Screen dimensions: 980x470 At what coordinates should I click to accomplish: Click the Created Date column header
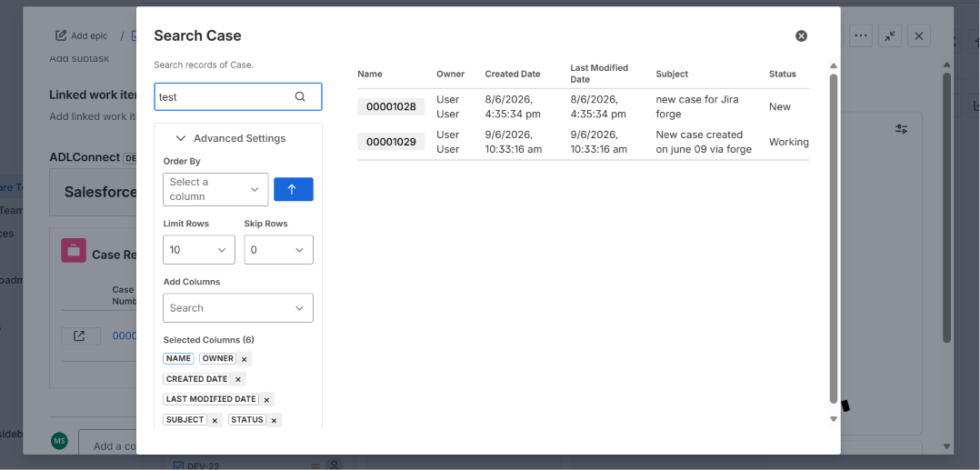point(513,74)
